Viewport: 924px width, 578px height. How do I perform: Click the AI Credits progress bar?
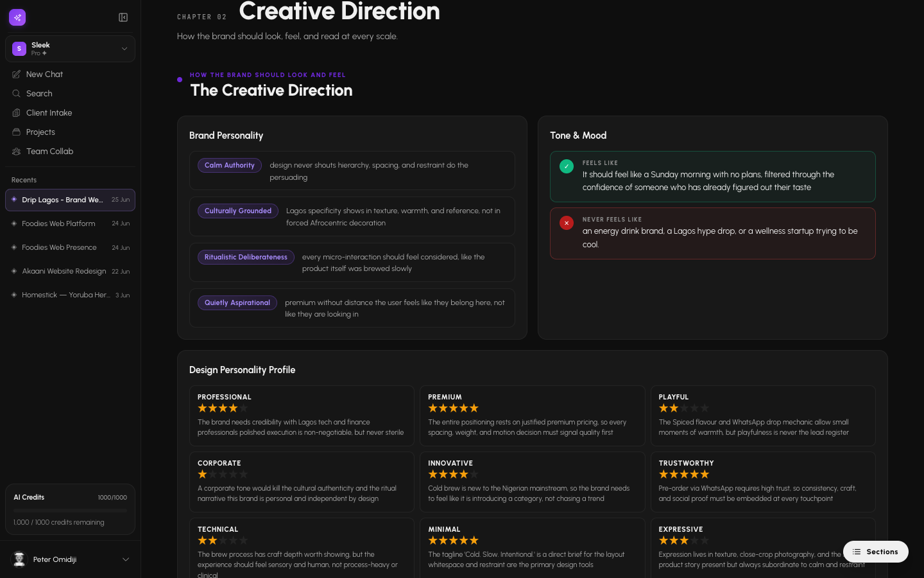[x=71, y=511]
